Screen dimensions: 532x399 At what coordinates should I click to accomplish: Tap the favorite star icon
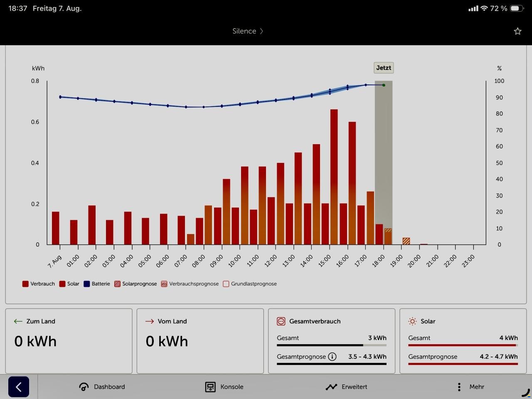[517, 31]
